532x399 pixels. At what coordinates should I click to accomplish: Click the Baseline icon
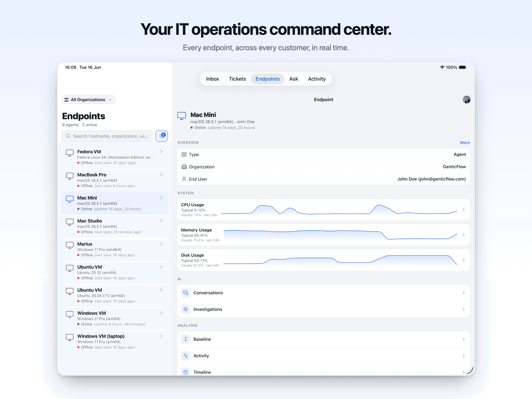point(185,339)
